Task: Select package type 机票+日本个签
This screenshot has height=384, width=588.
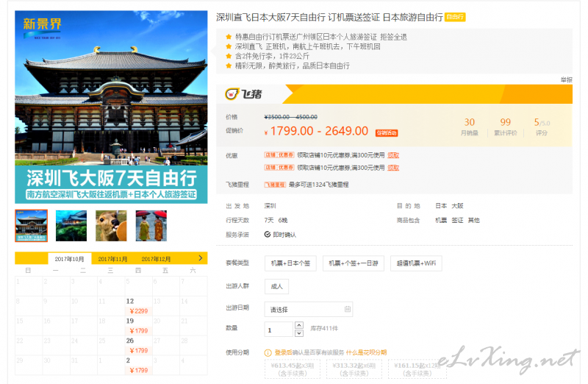Action: [x=290, y=263]
